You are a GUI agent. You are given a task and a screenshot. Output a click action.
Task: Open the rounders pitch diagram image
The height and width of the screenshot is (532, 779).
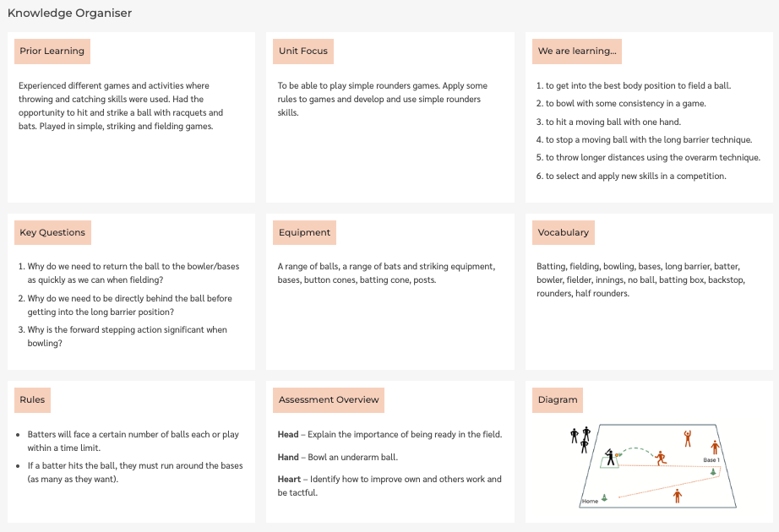651,464
